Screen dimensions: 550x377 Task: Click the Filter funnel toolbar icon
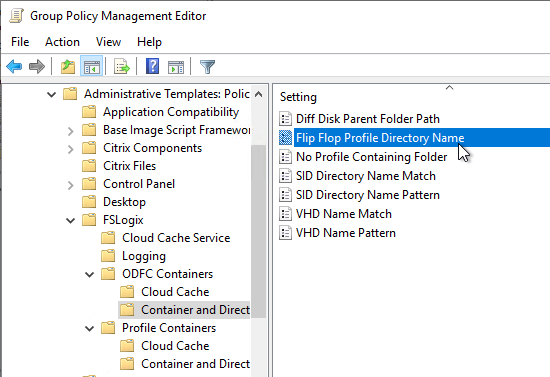pyautogui.click(x=207, y=66)
